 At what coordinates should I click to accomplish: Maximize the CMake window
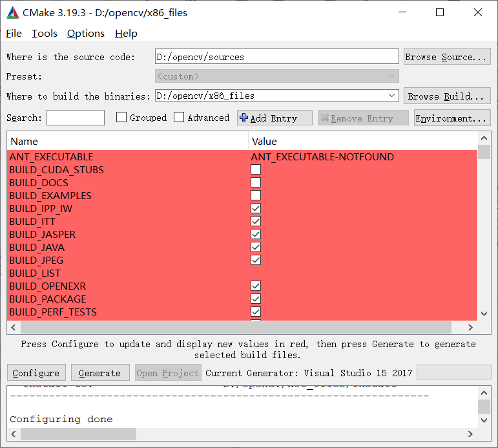[x=440, y=12]
